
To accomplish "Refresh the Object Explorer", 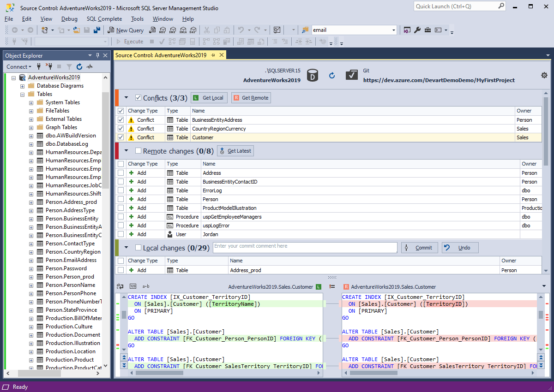I will [79, 66].
